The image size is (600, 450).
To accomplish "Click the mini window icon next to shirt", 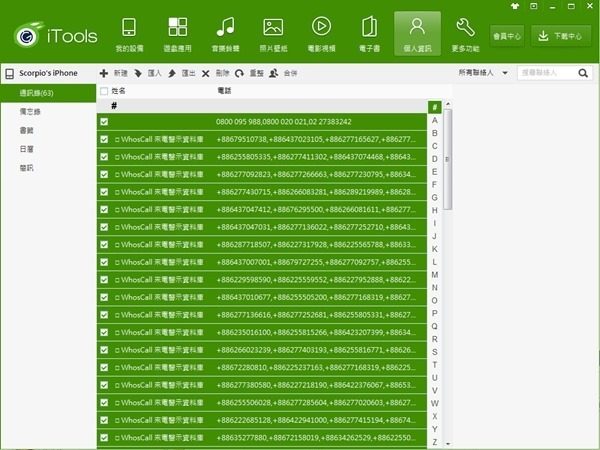I will click(x=534, y=6).
